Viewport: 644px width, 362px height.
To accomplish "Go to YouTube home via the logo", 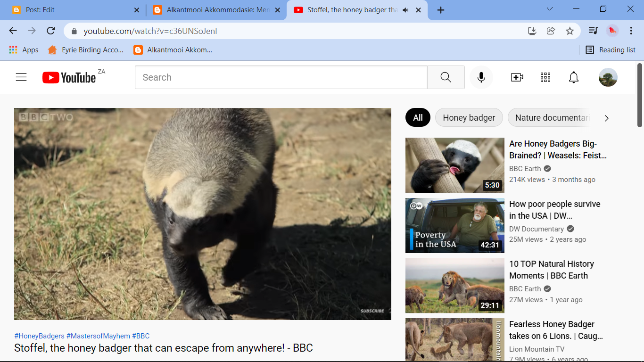I will (69, 77).
